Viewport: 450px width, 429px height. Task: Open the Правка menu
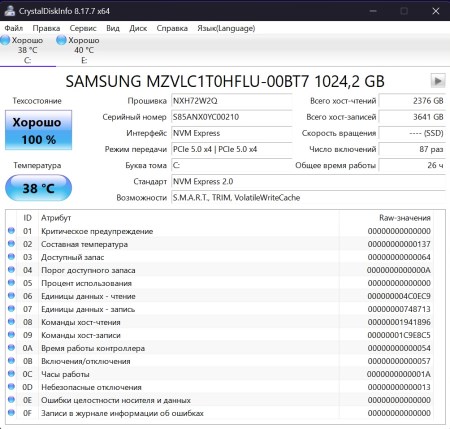click(46, 28)
